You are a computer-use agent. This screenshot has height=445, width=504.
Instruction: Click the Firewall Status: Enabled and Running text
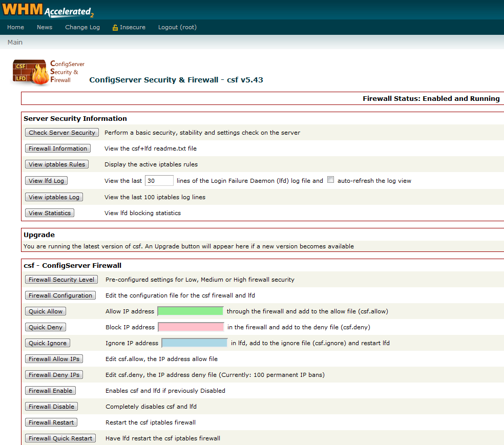click(x=431, y=99)
